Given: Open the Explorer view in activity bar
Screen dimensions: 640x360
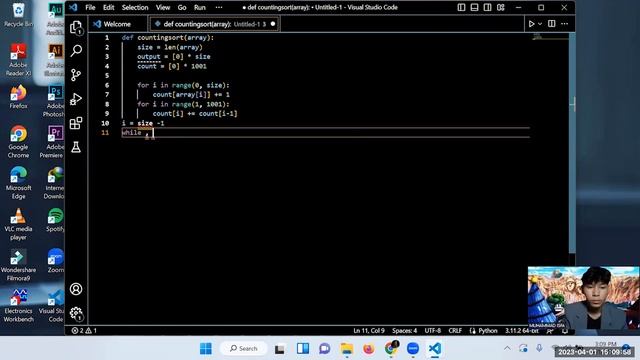Looking at the screenshot, I should coord(76,28).
